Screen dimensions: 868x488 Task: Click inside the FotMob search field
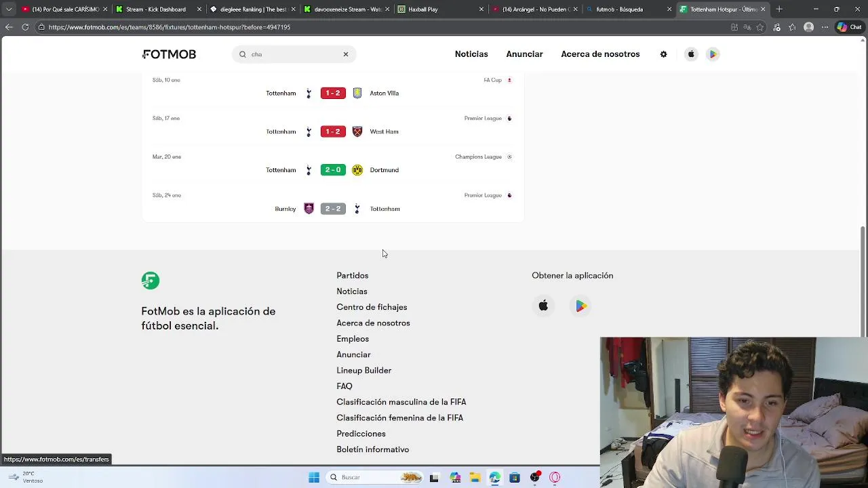click(294, 54)
